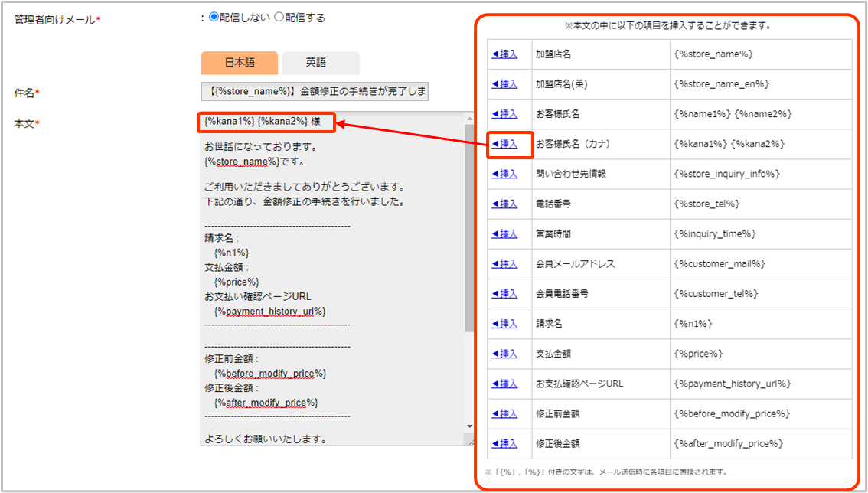Screen dimensions: 868x493
Task: Click the 挿入 link for 加盟店名
Action: (x=504, y=54)
